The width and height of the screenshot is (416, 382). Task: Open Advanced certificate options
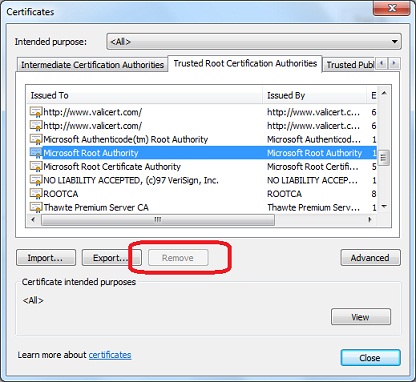tap(370, 258)
